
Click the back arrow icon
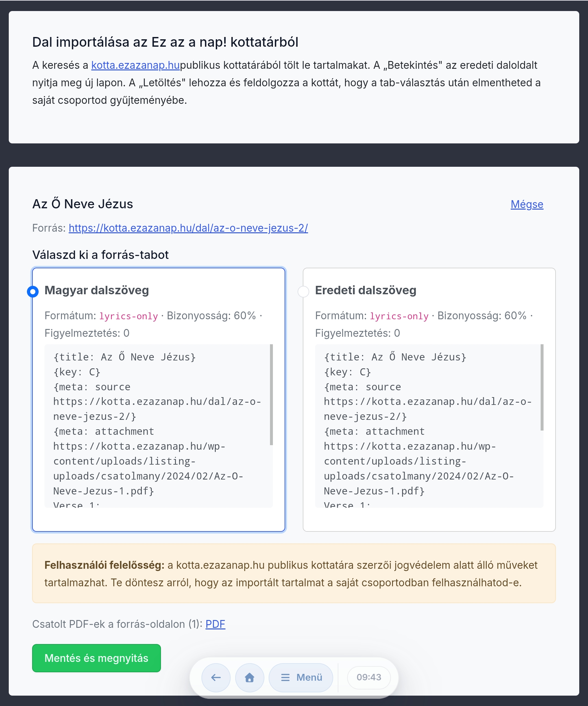point(216,677)
